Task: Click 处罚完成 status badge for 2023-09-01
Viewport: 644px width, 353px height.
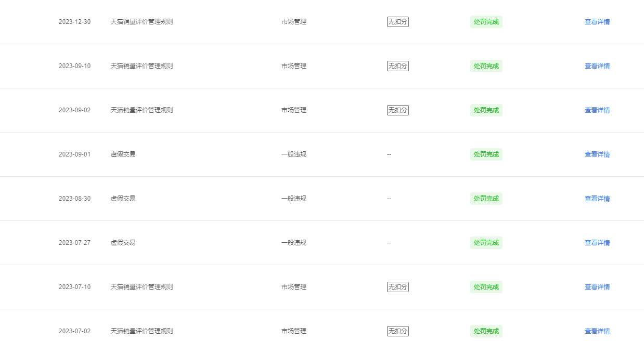Action: pyautogui.click(x=486, y=154)
